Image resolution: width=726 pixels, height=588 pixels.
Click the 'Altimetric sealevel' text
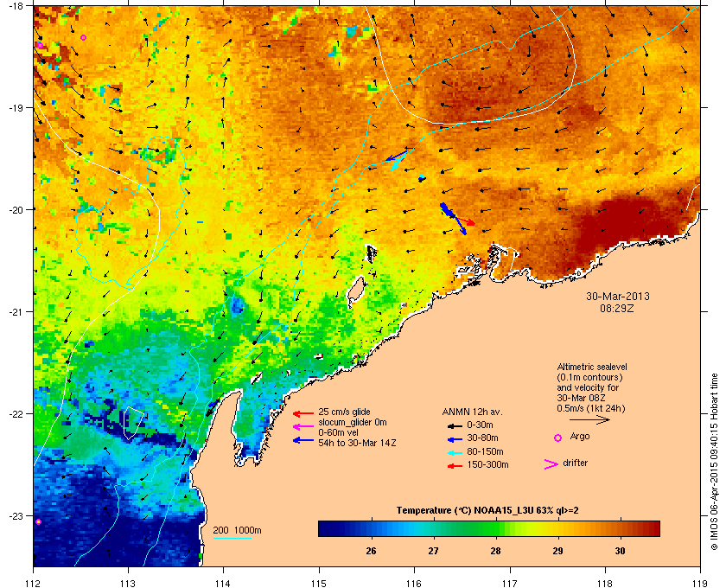pyautogui.click(x=592, y=367)
